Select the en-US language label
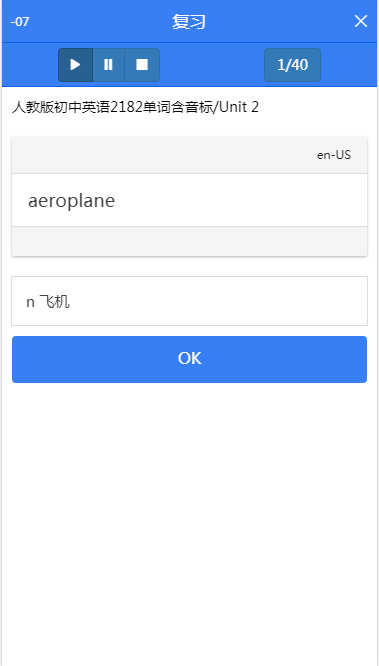The image size is (379, 666). pos(334,155)
